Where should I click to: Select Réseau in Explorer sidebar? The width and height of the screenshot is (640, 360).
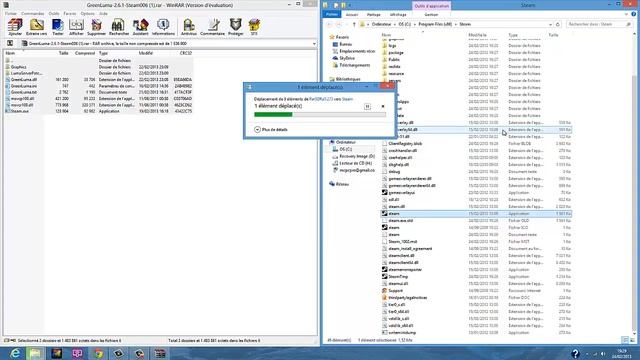(x=342, y=184)
